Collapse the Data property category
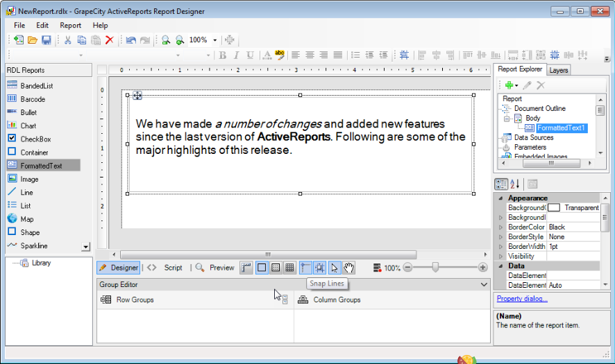Image resolution: width=615 pixels, height=364 pixels. point(500,266)
